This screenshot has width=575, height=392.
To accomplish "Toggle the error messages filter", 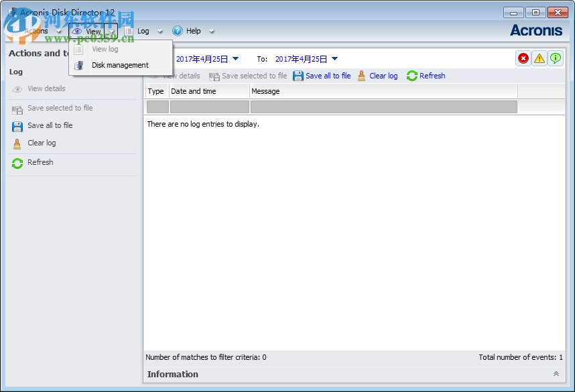I will point(523,58).
